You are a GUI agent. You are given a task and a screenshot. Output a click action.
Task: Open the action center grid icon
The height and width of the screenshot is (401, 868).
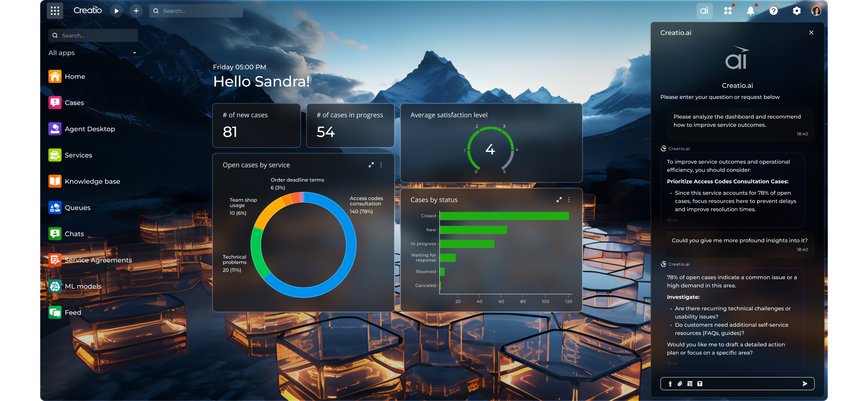pyautogui.click(x=728, y=11)
